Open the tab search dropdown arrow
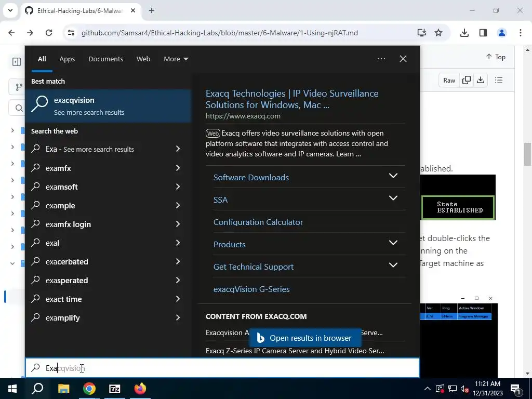 (10, 10)
